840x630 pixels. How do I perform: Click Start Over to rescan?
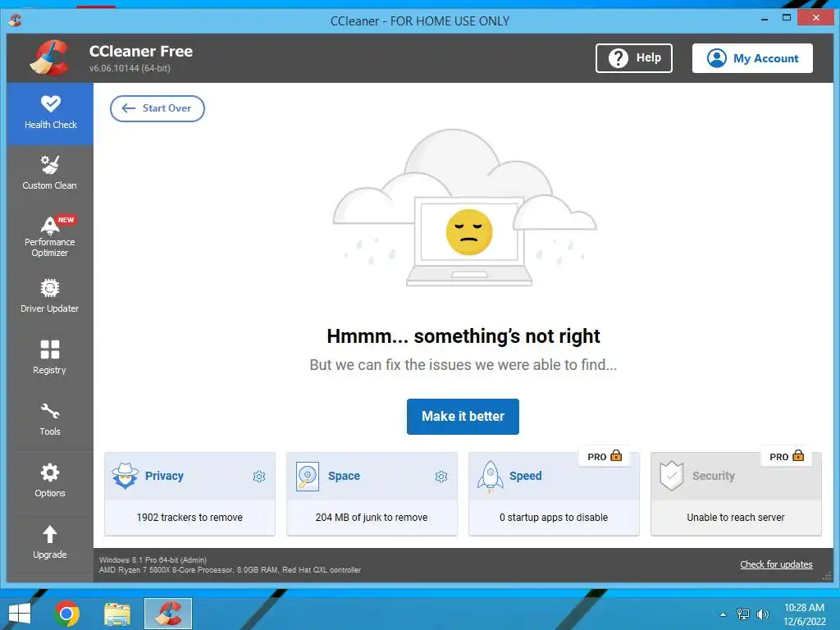click(157, 108)
